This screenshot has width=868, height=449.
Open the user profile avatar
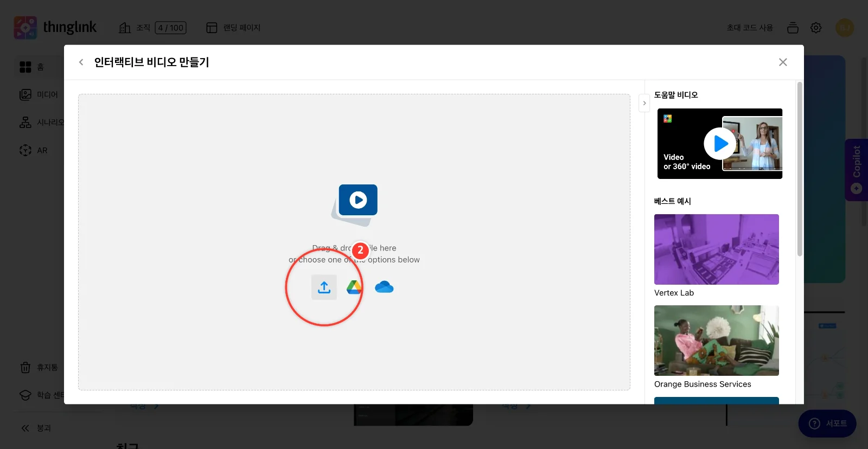click(x=845, y=28)
